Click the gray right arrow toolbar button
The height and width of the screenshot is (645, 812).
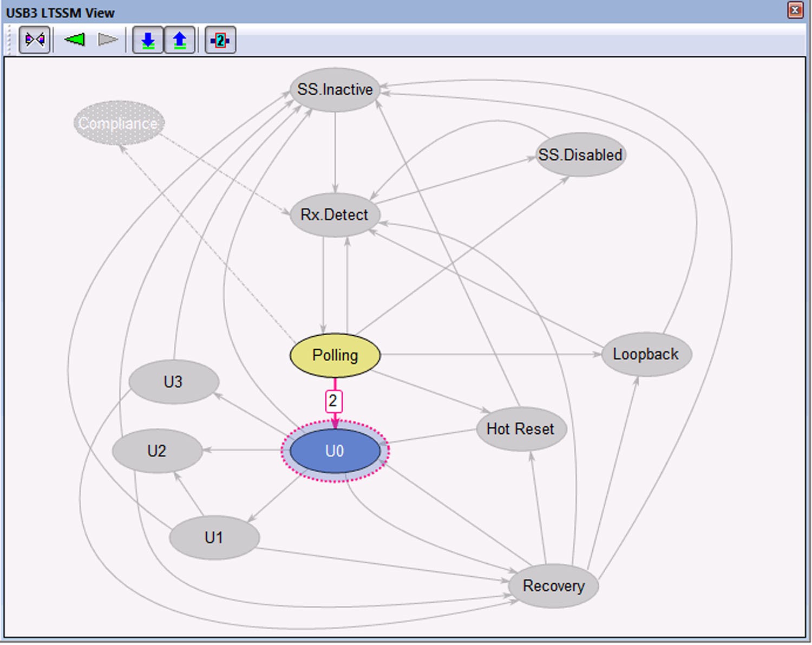[108, 40]
